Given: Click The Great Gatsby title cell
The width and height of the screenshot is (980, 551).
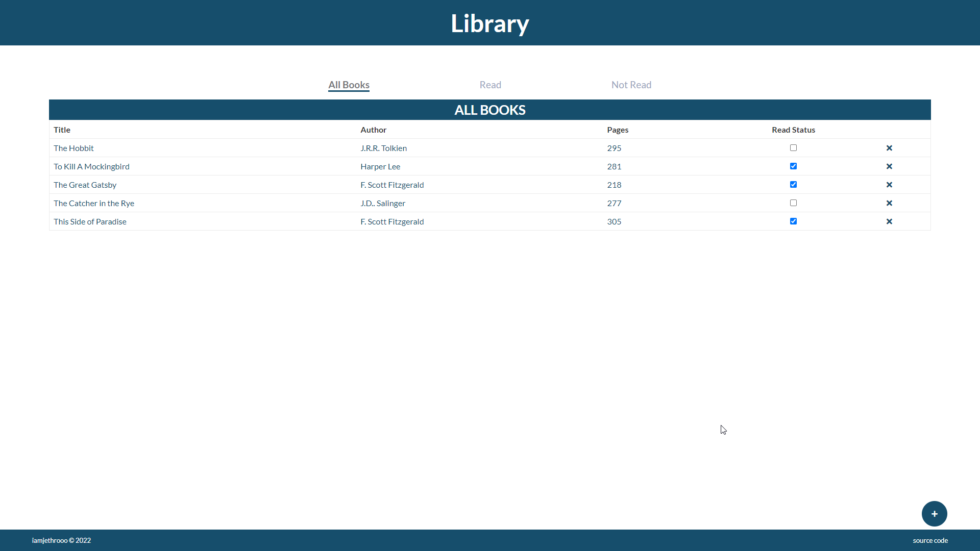Looking at the screenshot, I should tap(85, 185).
